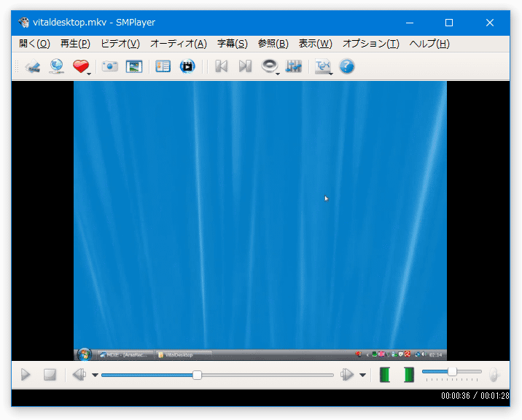Minimize the SMPlayer window
Screen dimensions: 522x420
[x=410, y=23]
